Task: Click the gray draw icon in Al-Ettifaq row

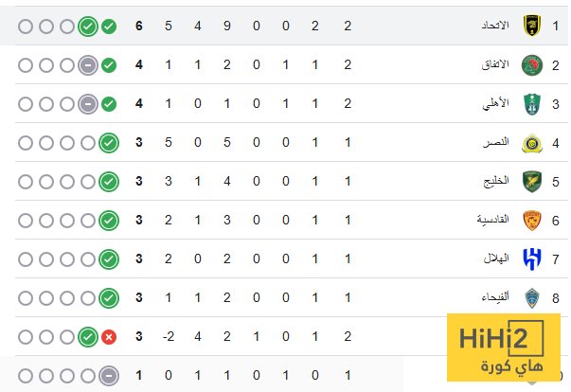Action: [87, 64]
